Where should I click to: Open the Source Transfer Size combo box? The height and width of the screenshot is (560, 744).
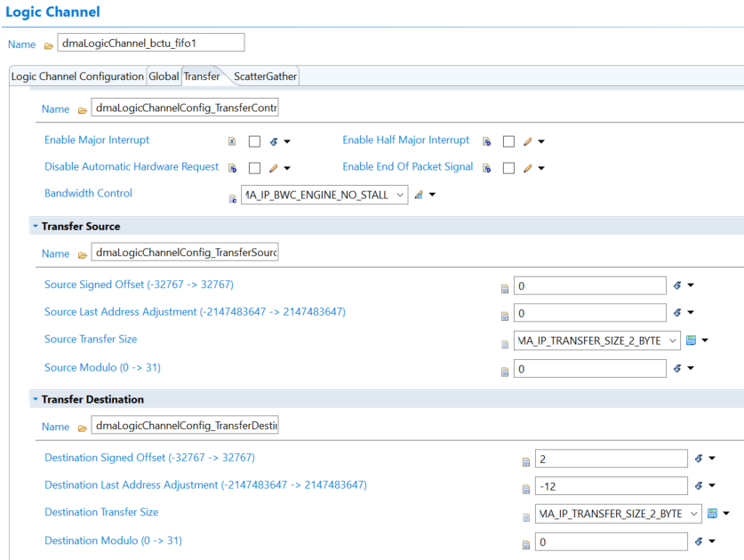(671, 340)
